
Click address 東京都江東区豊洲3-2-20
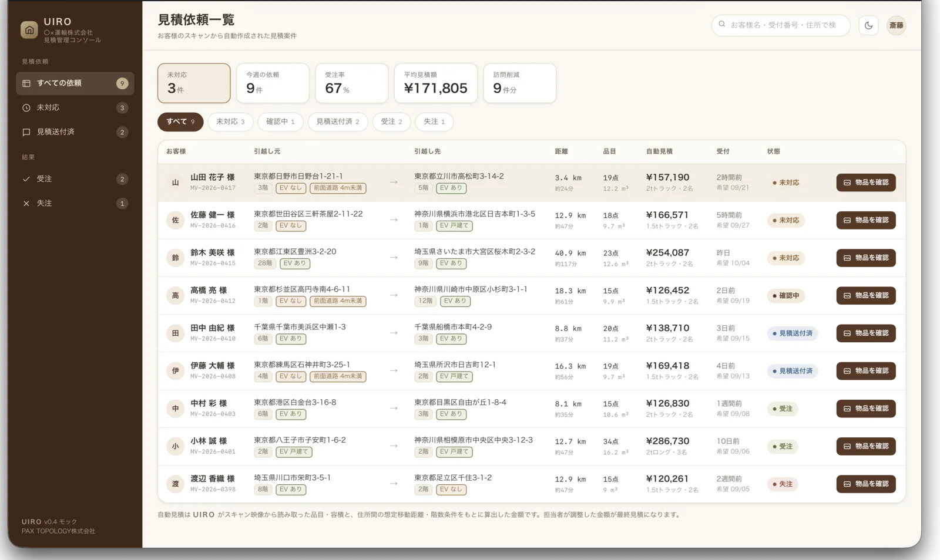pyautogui.click(x=295, y=252)
